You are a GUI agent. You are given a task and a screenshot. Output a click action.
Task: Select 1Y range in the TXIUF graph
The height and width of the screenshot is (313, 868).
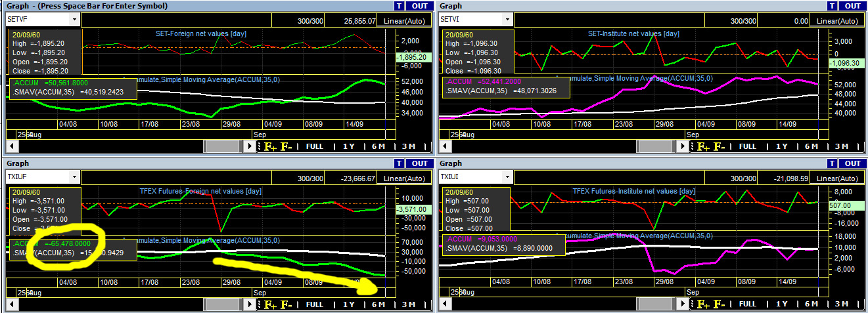click(x=348, y=304)
